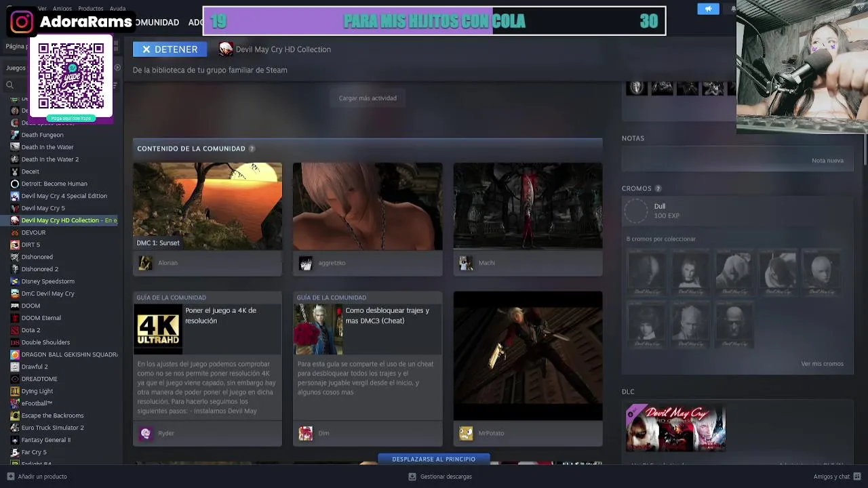Click aggretzko author avatar

tap(306, 263)
